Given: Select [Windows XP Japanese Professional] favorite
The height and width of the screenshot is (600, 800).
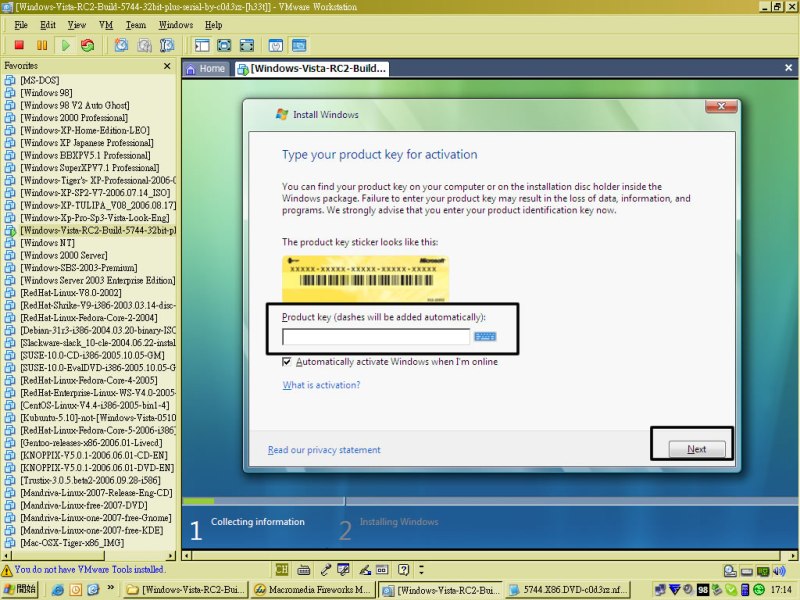Looking at the screenshot, I should 87,143.
